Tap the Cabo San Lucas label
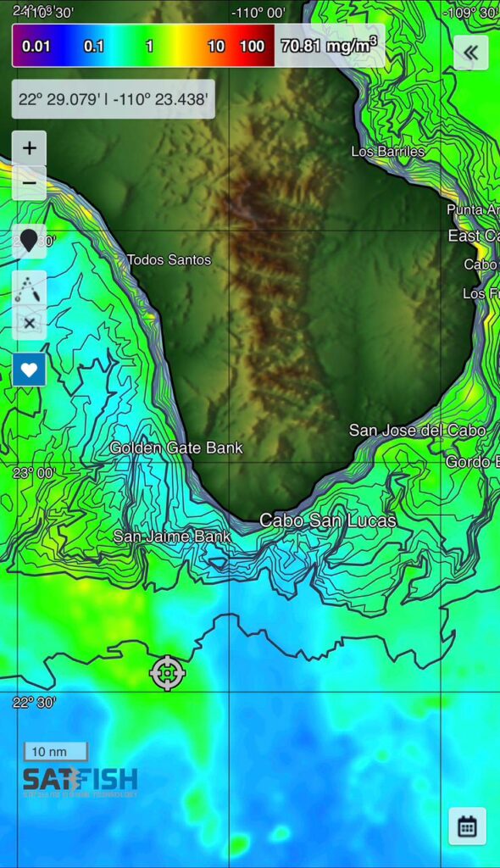Viewport: 500px width, 868px height. [x=328, y=520]
